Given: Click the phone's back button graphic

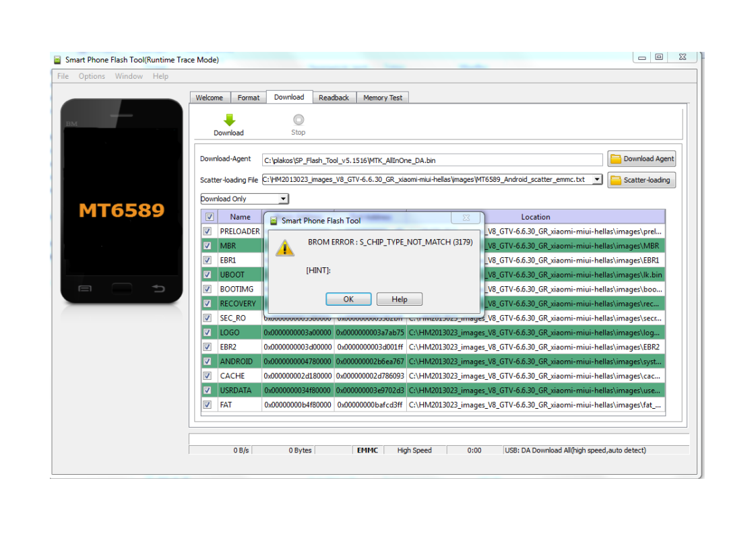Looking at the screenshot, I should [x=158, y=289].
